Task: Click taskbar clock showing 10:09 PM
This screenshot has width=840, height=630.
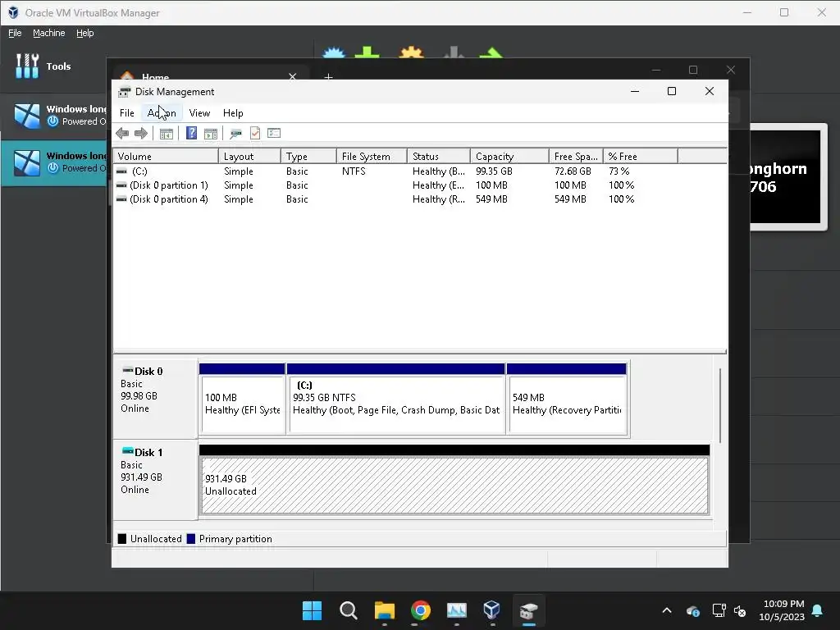Action: pyautogui.click(x=782, y=610)
